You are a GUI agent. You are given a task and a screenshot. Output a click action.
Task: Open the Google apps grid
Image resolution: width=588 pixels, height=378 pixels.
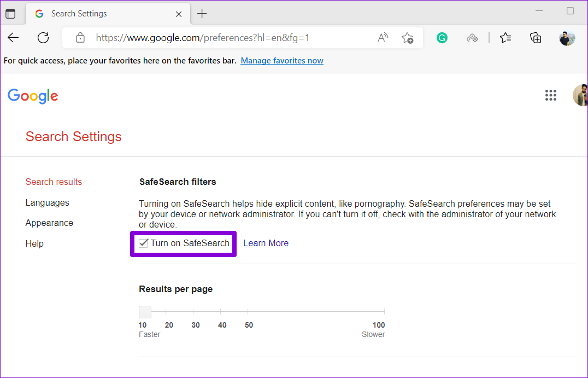(550, 95)
